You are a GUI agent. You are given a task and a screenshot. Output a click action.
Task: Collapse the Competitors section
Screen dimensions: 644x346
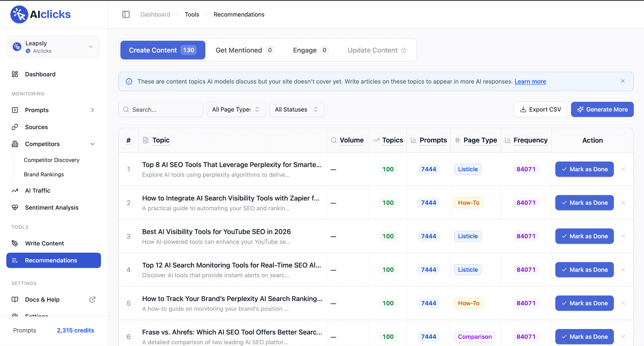click(x=92, y=144)
